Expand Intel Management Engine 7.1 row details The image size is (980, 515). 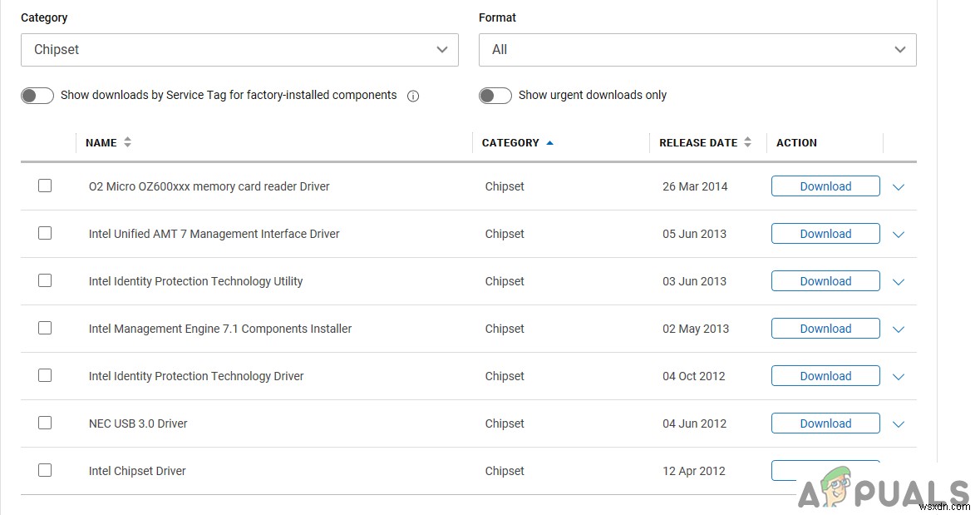[x=898, y=329]
